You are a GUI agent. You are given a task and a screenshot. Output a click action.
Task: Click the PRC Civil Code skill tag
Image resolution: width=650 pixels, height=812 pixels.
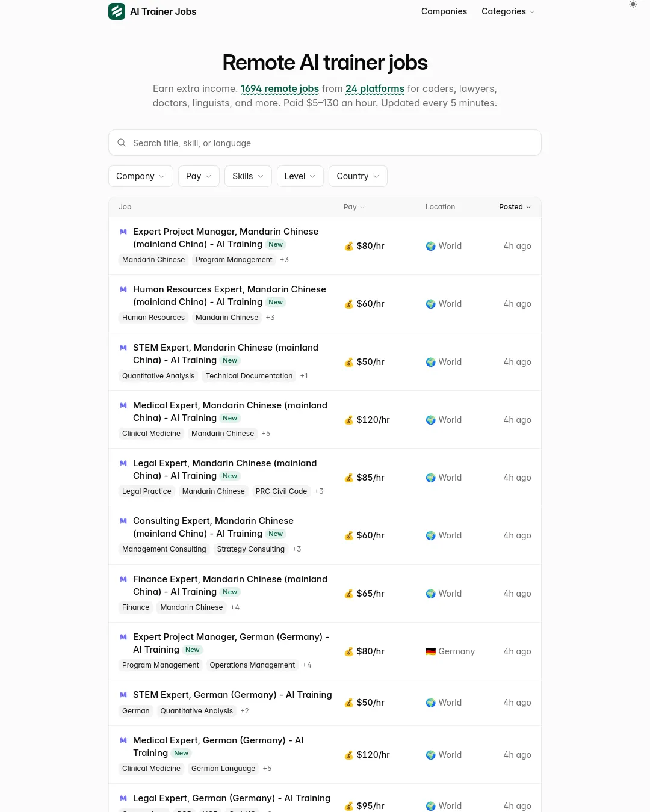tap(281, 491)
